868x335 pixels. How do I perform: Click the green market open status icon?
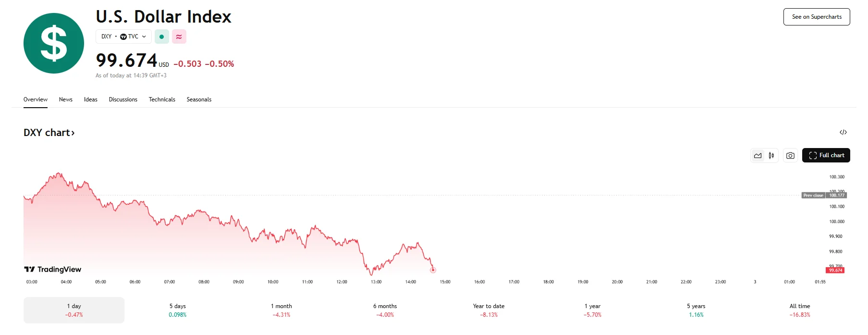coord(162,37)
